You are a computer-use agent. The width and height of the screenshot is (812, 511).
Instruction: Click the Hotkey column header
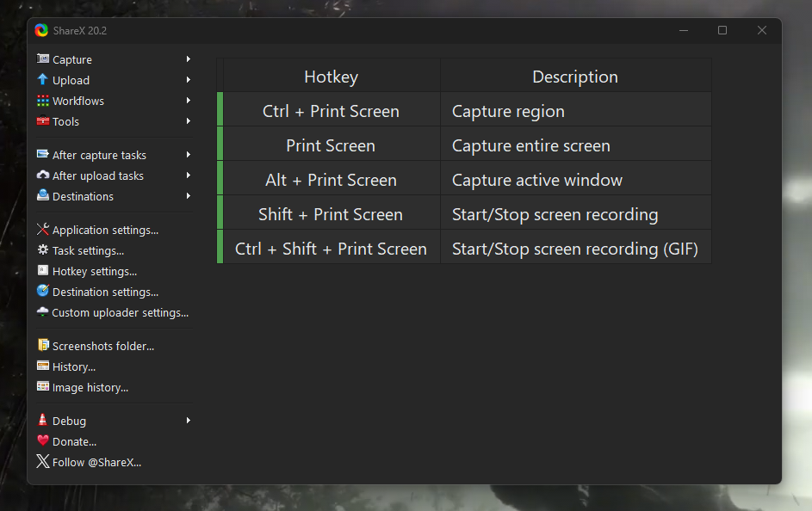[332, 77]
